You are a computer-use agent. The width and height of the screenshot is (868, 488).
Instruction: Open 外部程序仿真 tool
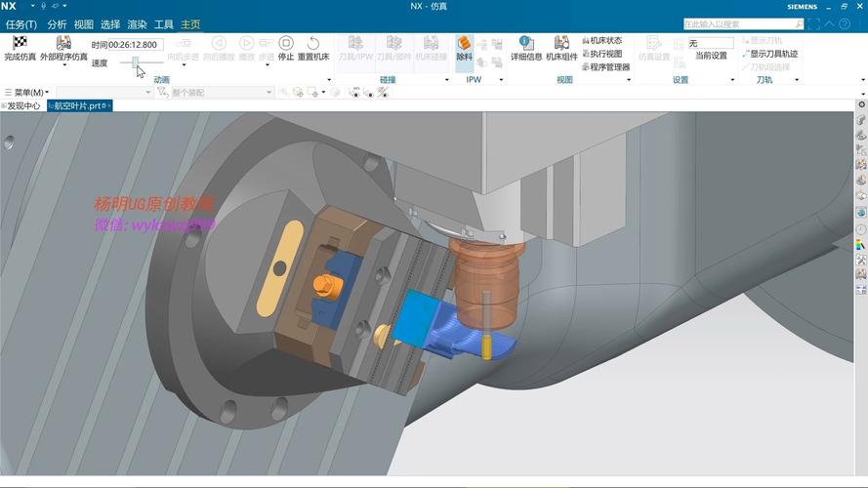[x=63, y=49]
